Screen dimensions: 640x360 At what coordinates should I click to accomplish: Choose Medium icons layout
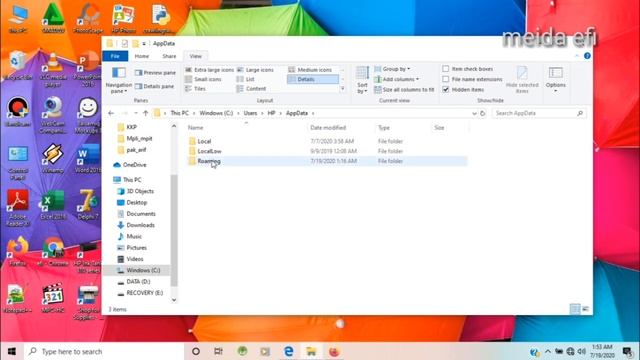tap(310, 70)
